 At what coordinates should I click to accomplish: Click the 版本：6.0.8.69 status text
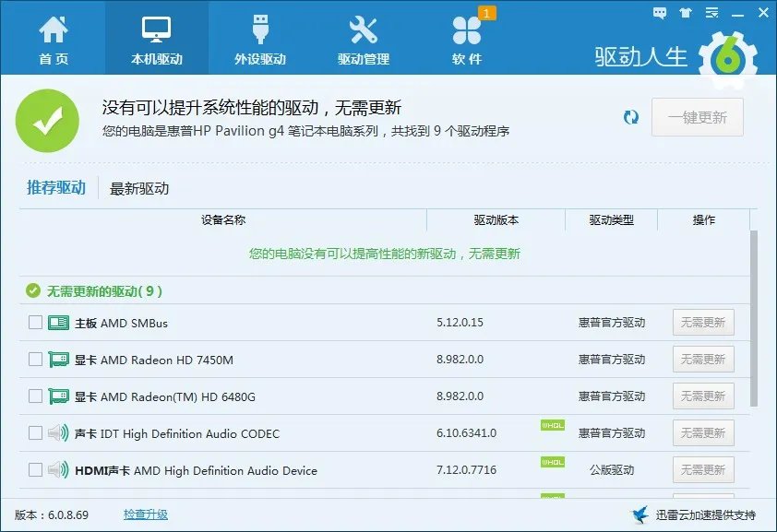tap(52, 514)
